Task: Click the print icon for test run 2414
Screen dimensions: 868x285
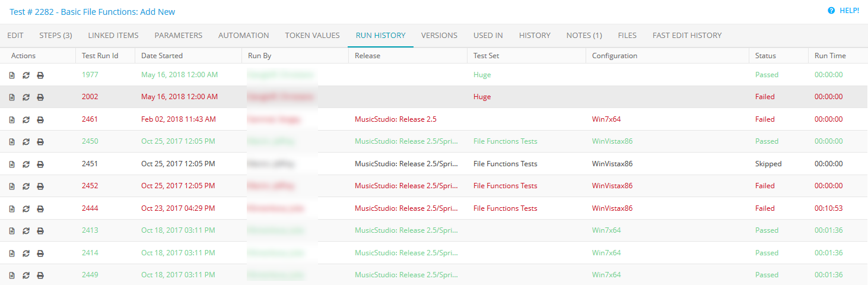Action: 40,254
